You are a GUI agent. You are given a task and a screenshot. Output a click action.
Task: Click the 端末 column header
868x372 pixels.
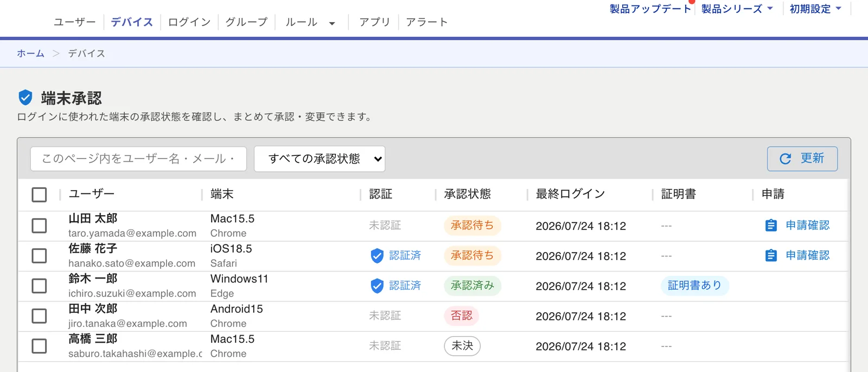(x=222, y=194)
